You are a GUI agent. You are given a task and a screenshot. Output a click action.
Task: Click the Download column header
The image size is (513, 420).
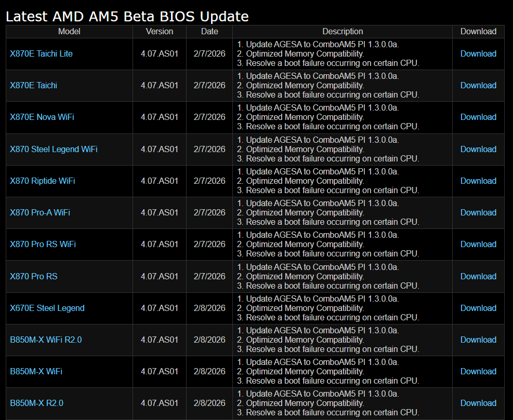[x=478, y=31]
